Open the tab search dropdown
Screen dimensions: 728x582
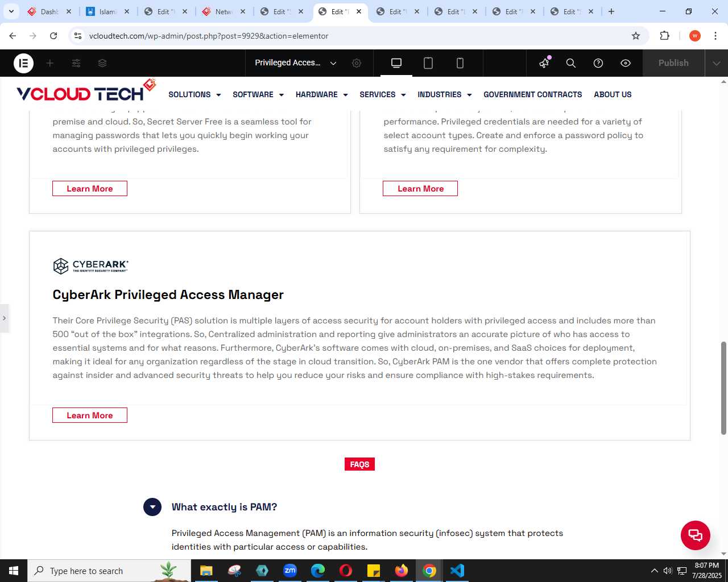tap(11, 11)
